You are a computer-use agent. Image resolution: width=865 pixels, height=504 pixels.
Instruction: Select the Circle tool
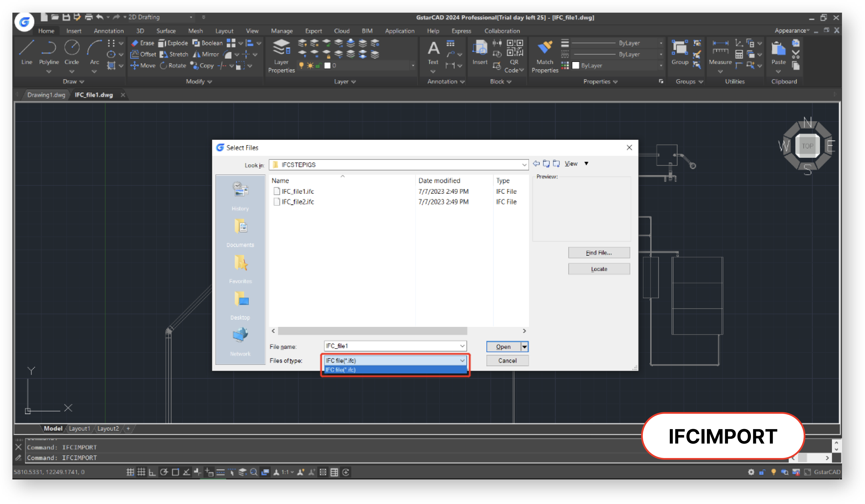(72, 52)
